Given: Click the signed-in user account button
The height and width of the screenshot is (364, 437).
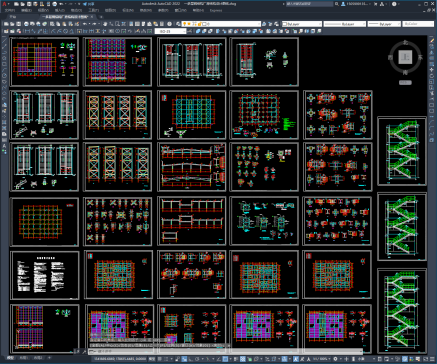Looking at the screenshot, I should (x=356, y=4).
